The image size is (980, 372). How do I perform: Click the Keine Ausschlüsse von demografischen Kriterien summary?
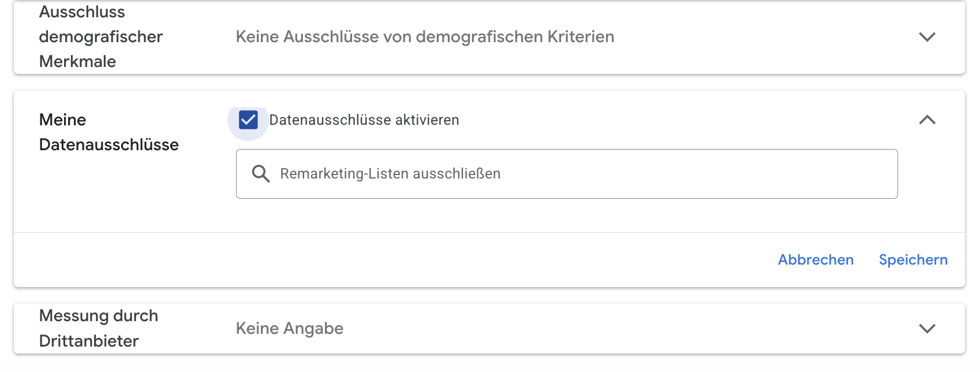[x=425, y=37]
